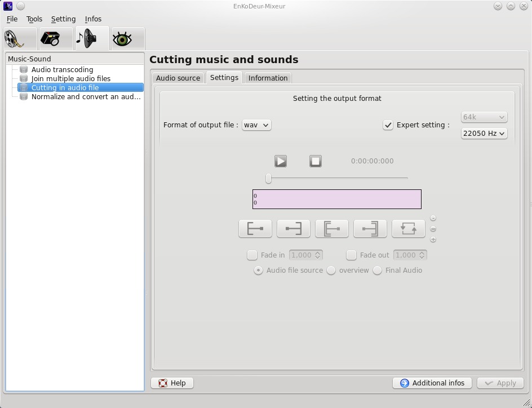This screenshot has width=532, height=408.
Task: Open the camera image section
Action: pos(56,39)
